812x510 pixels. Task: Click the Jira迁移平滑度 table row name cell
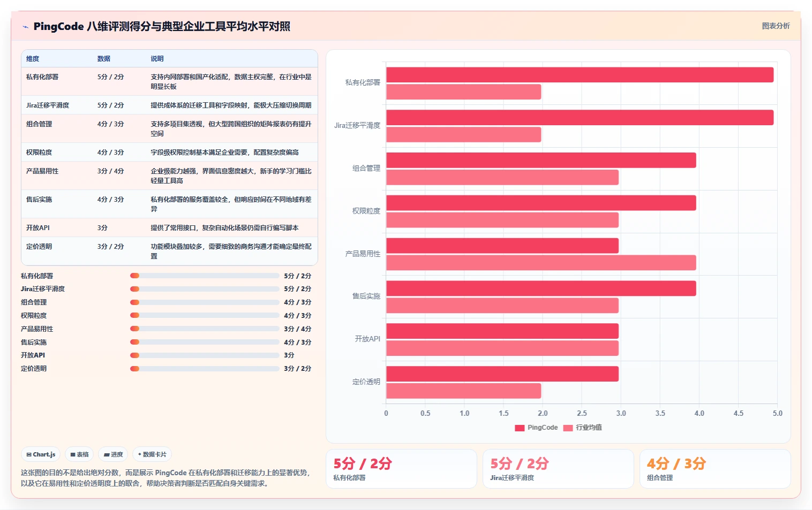(x=48, y=105)
